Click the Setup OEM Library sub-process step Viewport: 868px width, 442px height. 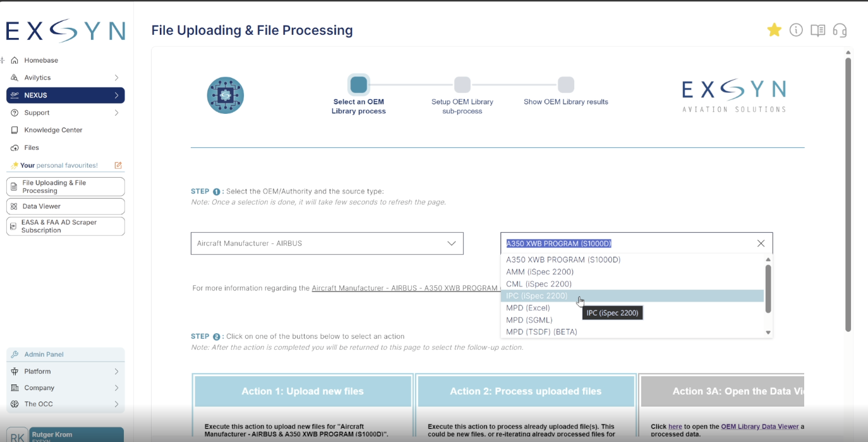(462, 84)
